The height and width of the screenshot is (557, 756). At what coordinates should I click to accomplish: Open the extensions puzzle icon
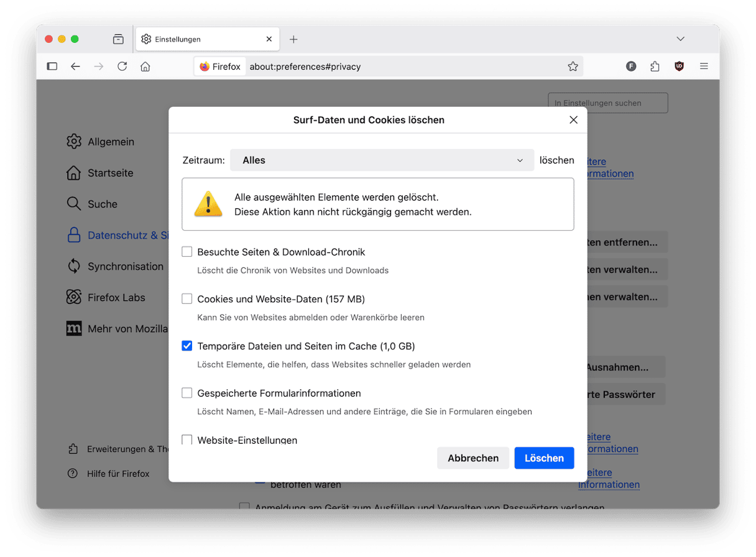[x=655, y=67]
